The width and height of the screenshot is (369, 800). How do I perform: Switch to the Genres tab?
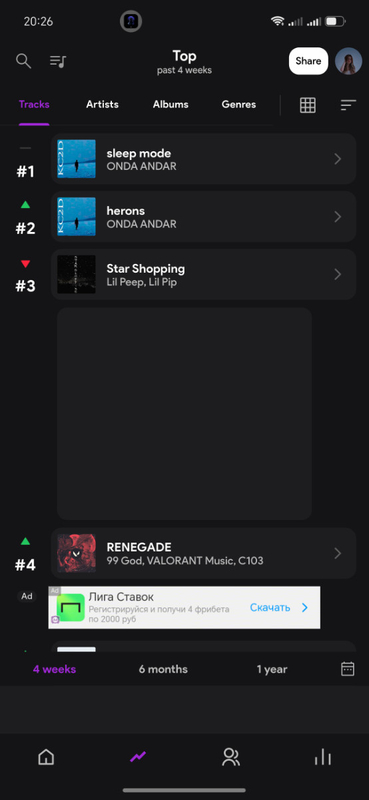(x=239, y=104)
